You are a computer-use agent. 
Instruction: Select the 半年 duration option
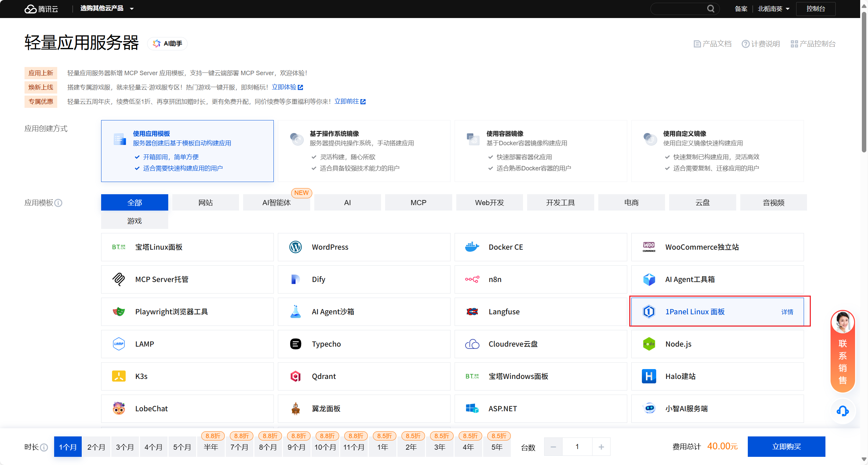211,447
